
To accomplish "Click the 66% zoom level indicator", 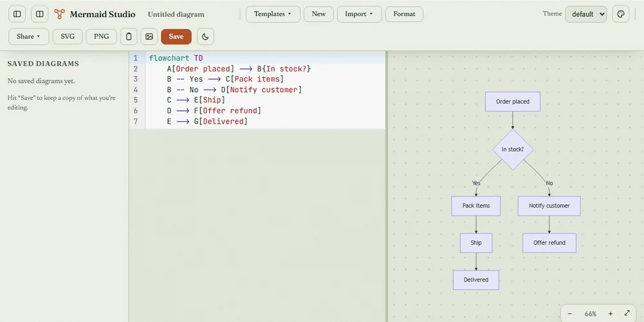I will [x=590, y=314].
